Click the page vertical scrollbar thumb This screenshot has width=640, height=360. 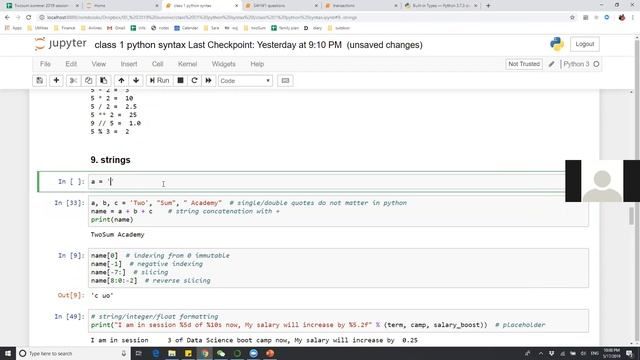631,216
